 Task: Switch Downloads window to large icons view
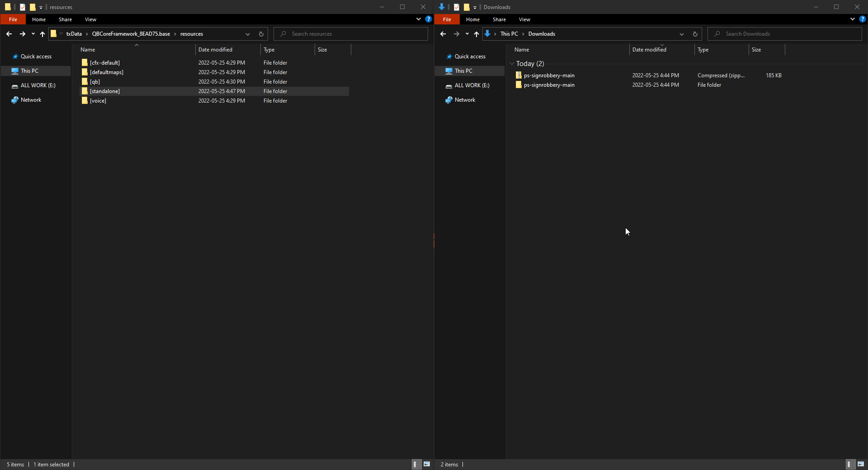point(861,464)
